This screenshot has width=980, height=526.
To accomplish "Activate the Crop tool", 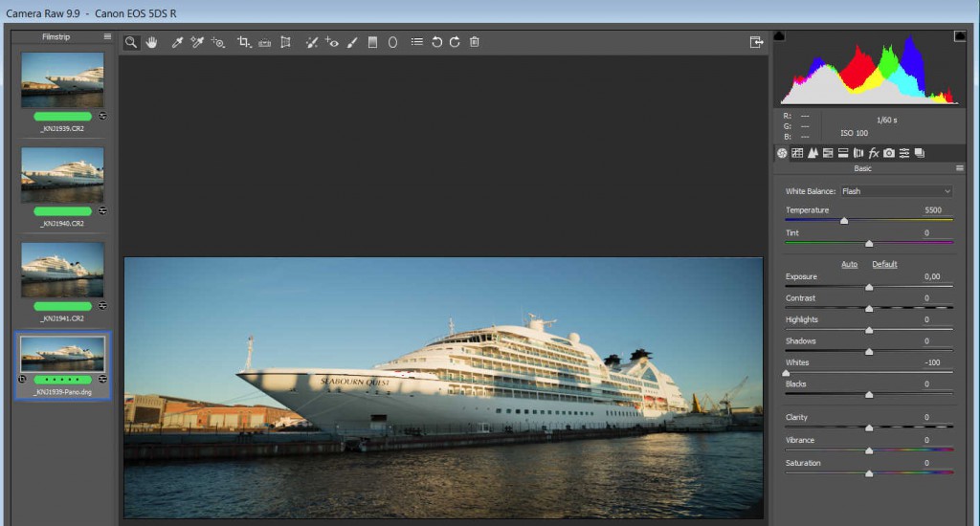I will pyautogui.click(x=243, y=42).
